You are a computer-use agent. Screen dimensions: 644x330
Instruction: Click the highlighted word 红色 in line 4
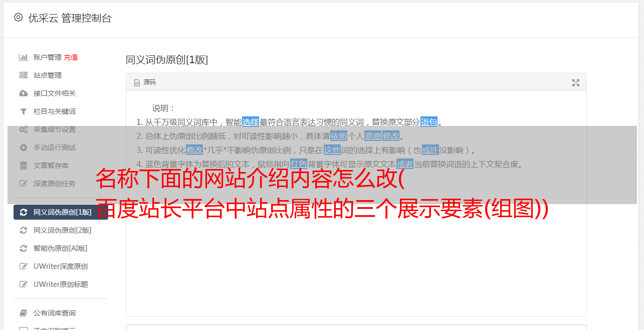[x=299, y=164]
